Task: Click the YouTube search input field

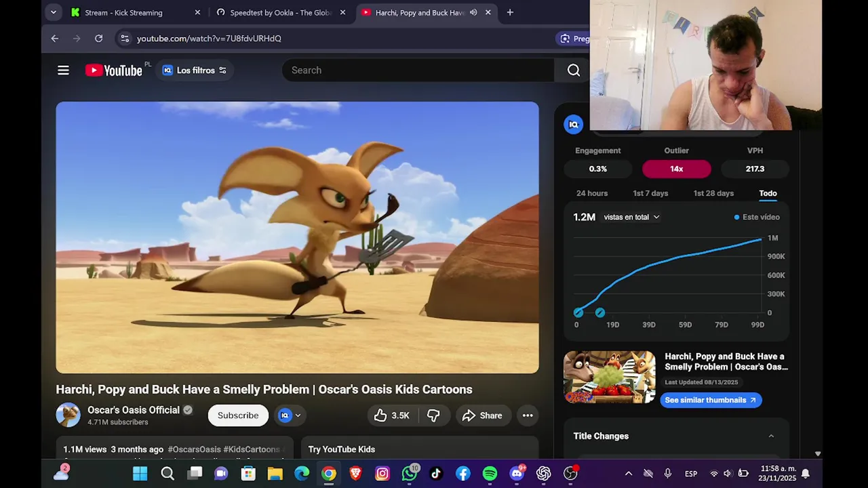Action: [x=418, y=70]
